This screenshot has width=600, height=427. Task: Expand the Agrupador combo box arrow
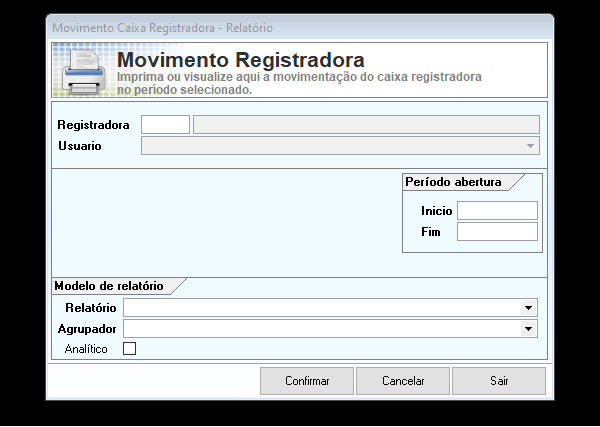(528, 329)
